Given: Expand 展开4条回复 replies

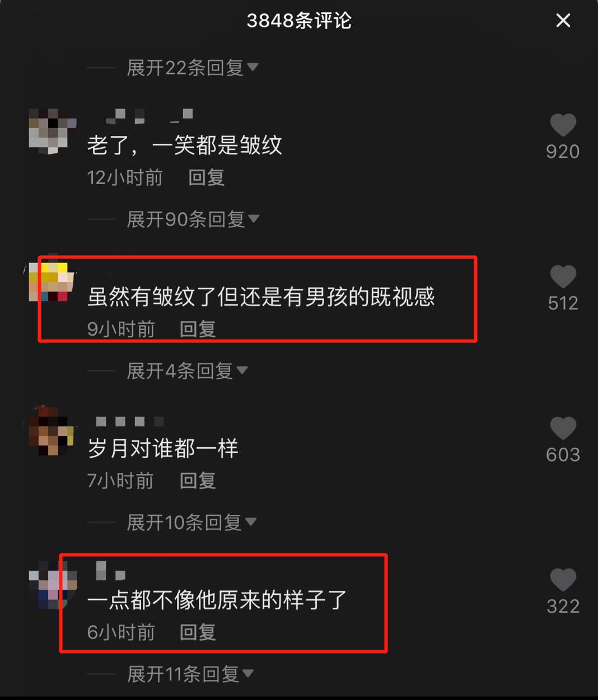Looking at the screenshot, I should click(x=187, y=370).
